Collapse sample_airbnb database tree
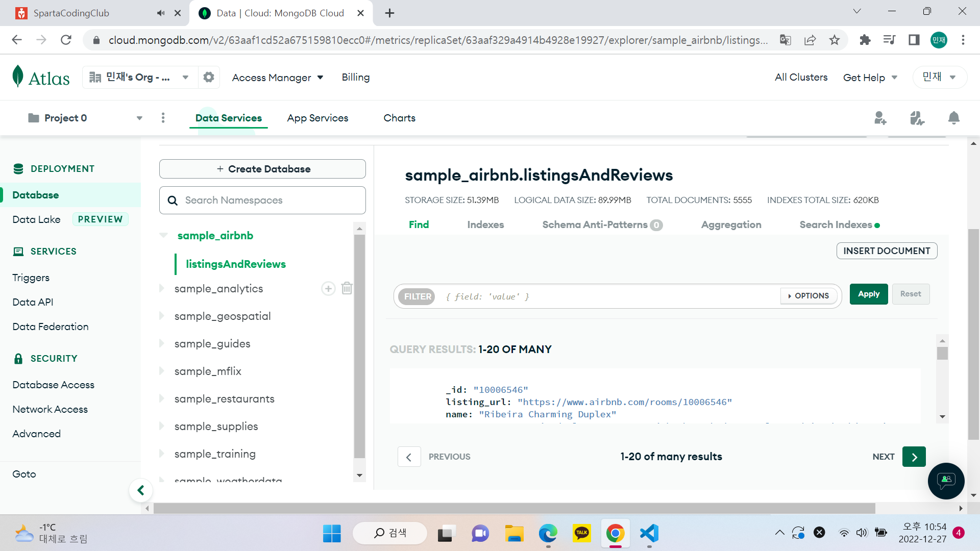The height and width of the screenshot is (551, 980). [163, 235]
